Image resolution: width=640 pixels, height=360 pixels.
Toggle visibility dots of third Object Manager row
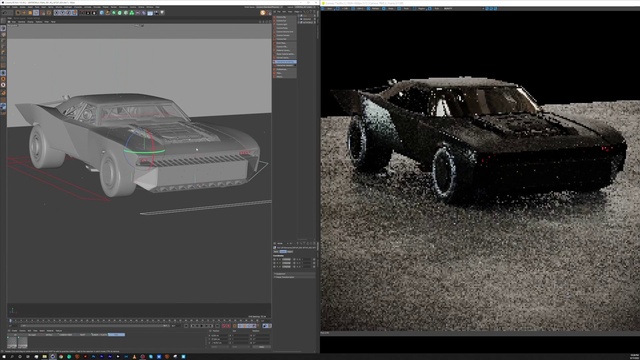click(315, 22)
